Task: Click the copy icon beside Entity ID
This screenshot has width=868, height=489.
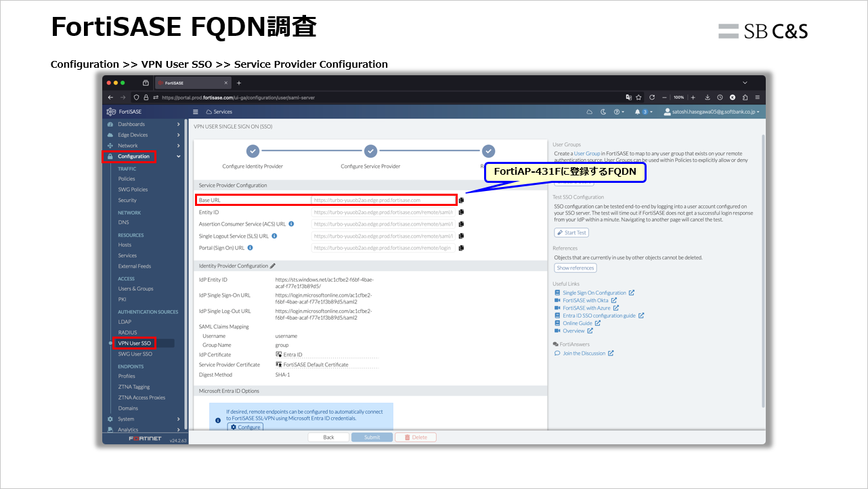Action: [461, 212]
